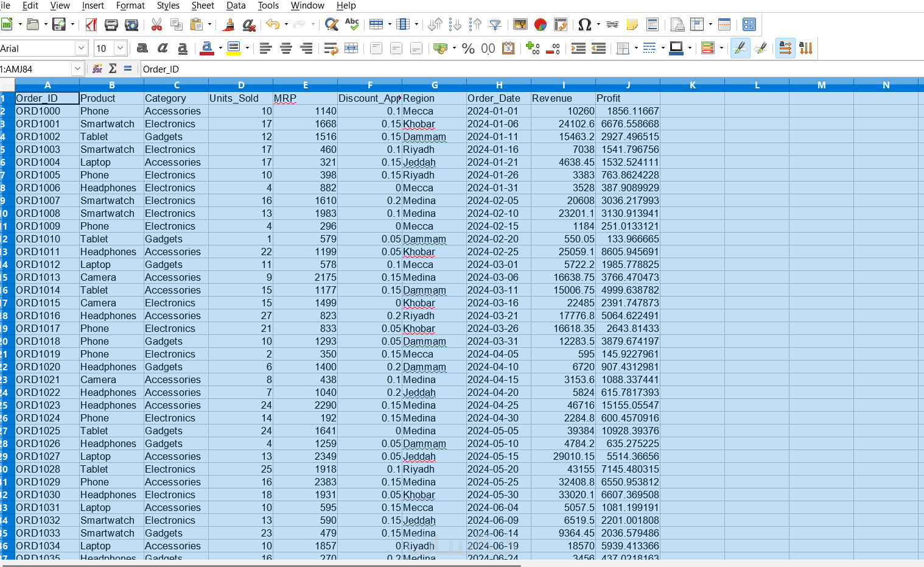The height and width of the screenshot is (567, 924).
Task: Toggle text direction from top to bottom
Action: point(806,48)
